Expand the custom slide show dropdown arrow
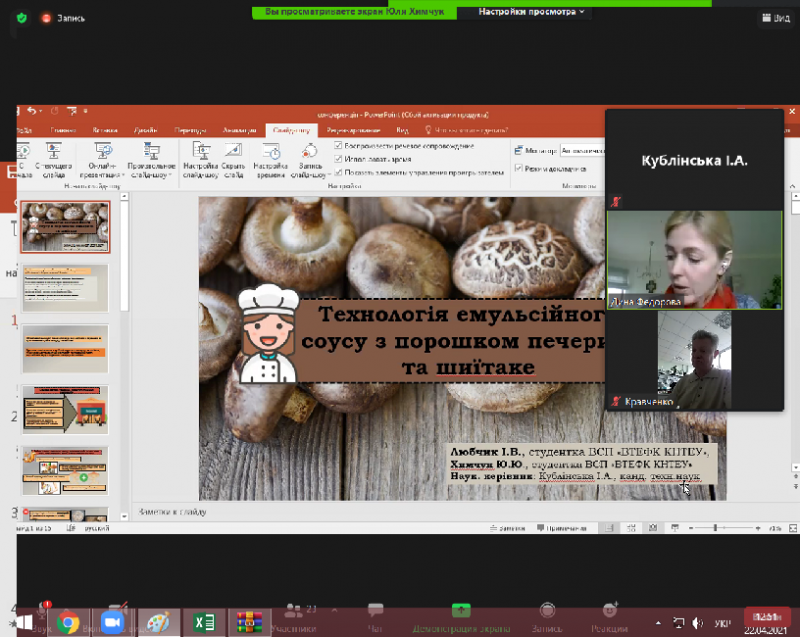 pyautogui.click(x=169, y=175)
